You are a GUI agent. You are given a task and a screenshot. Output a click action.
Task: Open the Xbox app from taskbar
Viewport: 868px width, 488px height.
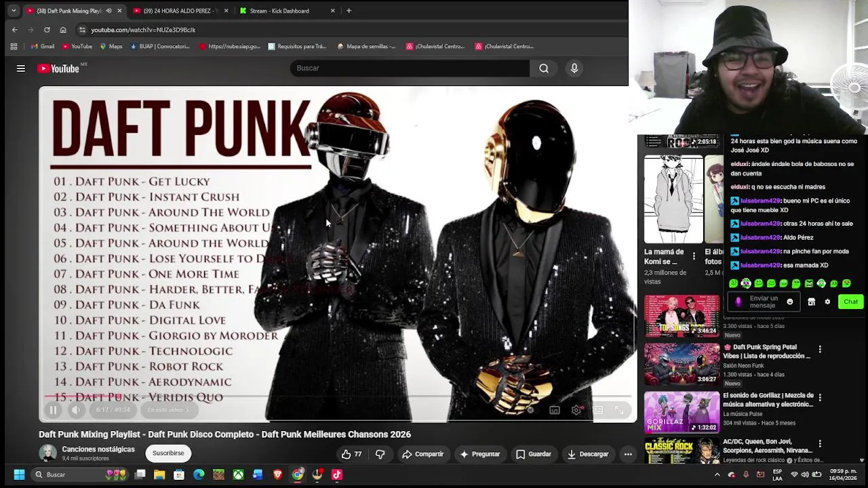(x=238, y=475)
